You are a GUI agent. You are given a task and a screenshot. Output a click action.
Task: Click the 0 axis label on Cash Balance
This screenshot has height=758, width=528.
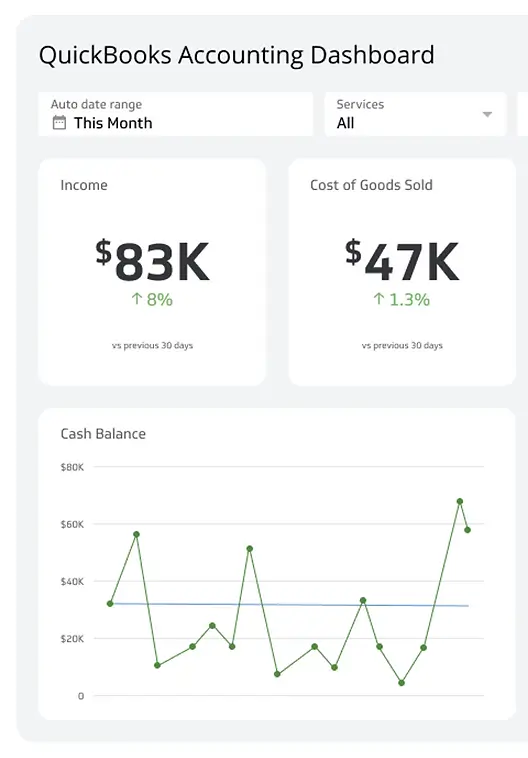click(x=81, y=696)
